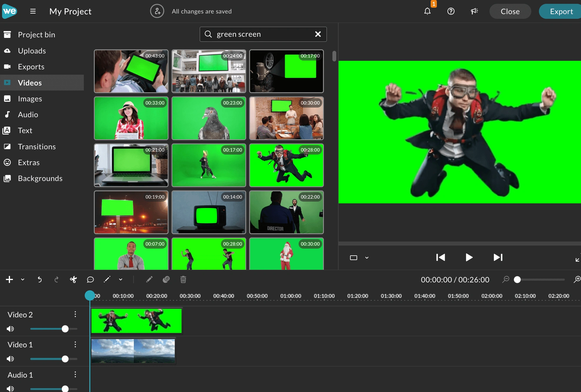Viewport: 581px width, 392px height.
Task: Click the megaphone announcements icon
Action: [474, 11]
